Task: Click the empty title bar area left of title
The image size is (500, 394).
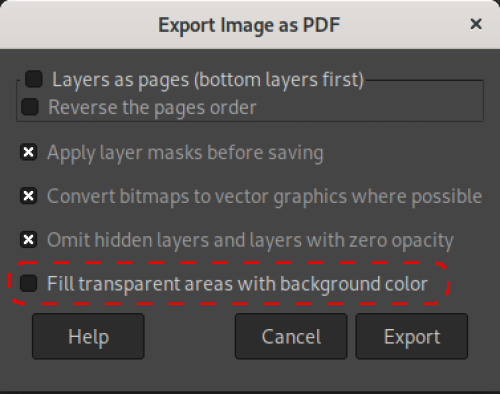Action: pyautogui.click(x=80, y=25)
